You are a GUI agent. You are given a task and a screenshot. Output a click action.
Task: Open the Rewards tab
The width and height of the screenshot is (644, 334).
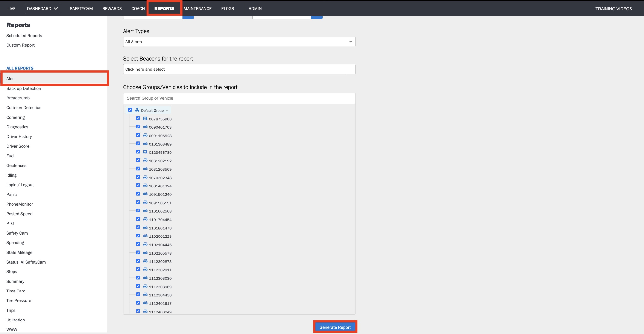112,9
